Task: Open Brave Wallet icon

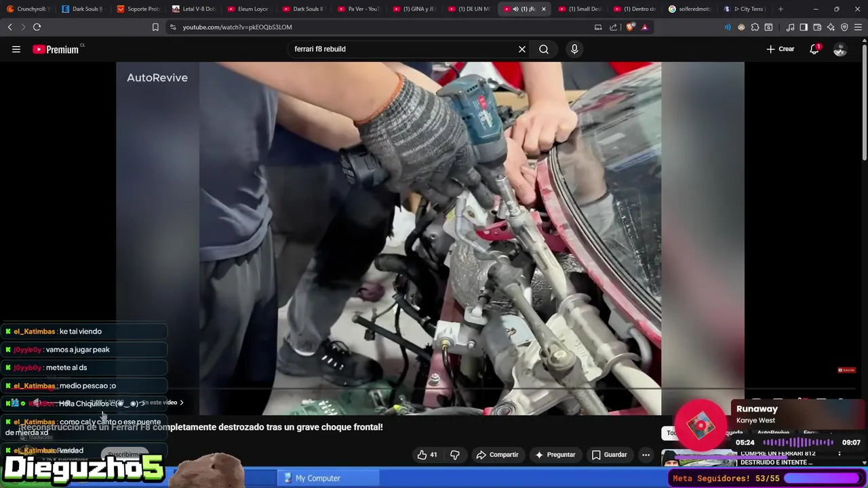Action: pyautogui.click(x=817, y=27)
